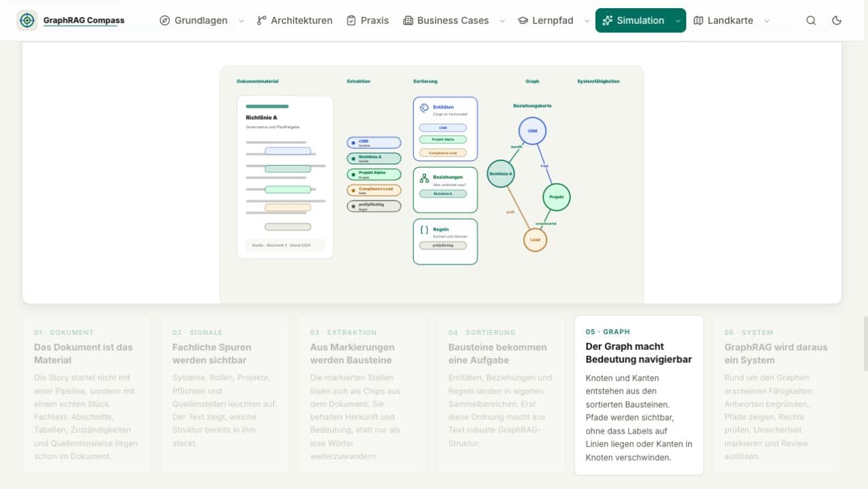Click the Lead graph node
Screen dimensions: 868x489
[x=535, y=239]
